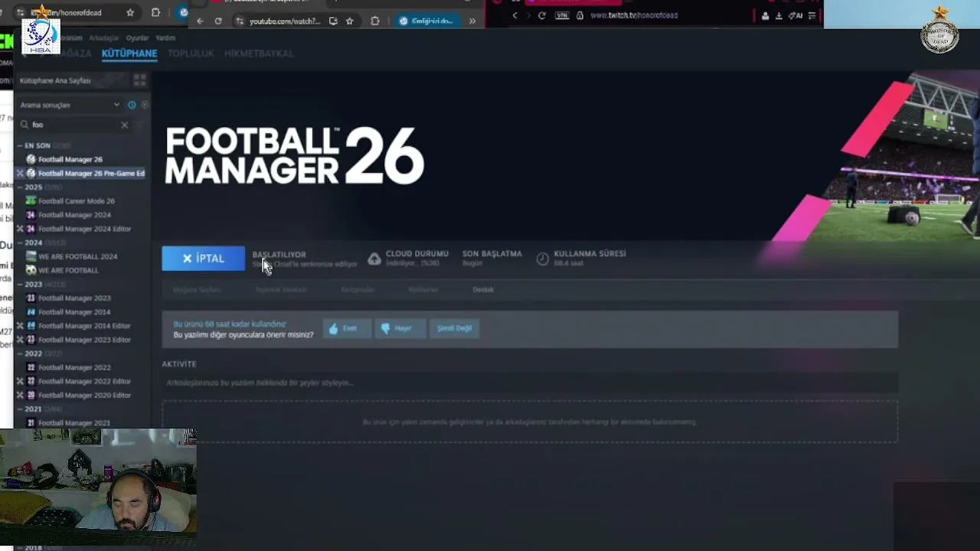Go back in the YouTube browser window

coord(200,21)
